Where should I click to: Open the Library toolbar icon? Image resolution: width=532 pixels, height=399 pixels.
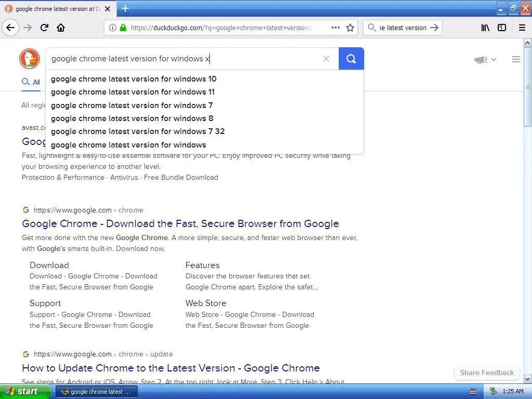pyautogui.click(x=485, y=28)
